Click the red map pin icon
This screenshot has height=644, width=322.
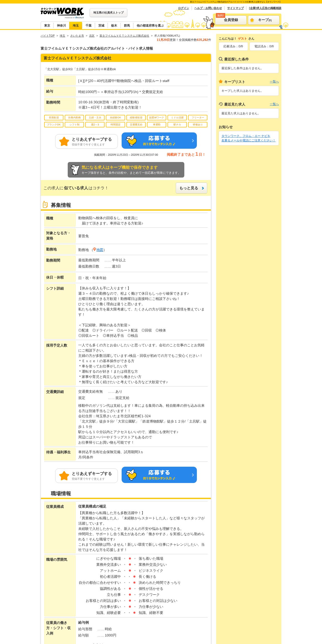95,250
